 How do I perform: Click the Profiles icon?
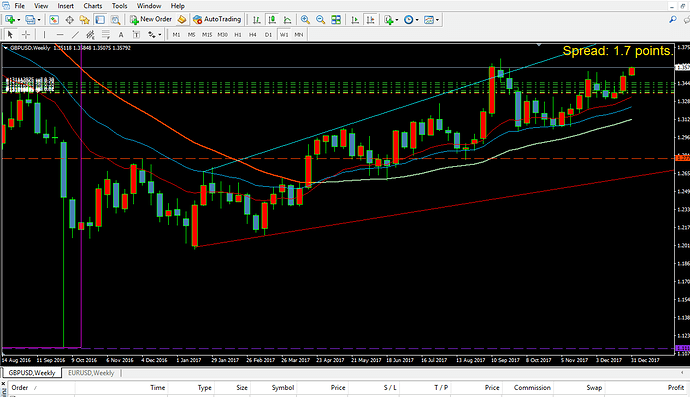30,20
